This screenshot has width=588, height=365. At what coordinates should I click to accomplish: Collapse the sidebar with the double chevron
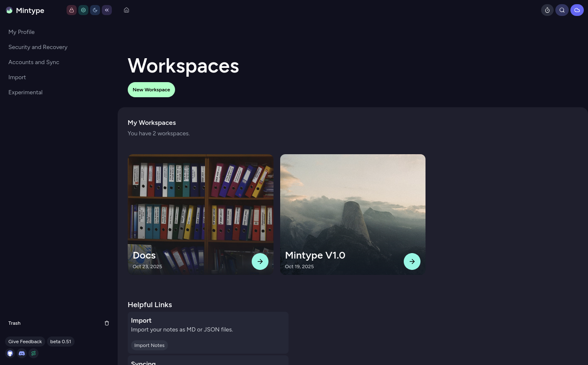[x=107, y=10]
